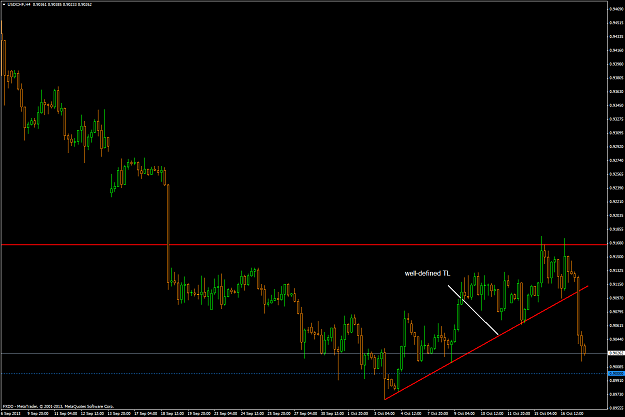
Task: Click the blue highlighted price level label
Action: tap(616, 374)
